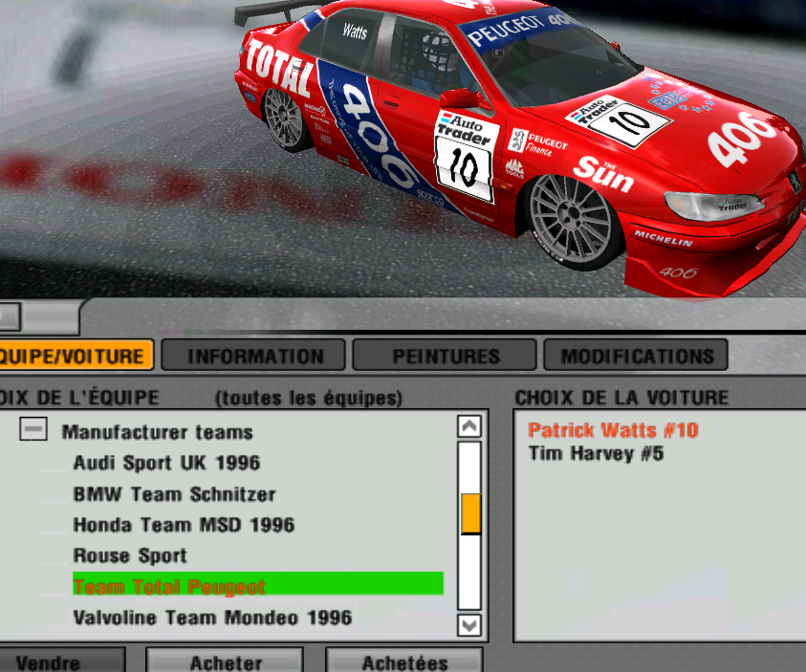The height and width of the screenshot is (672, 806).
Task: Choose Tim Harvey #5 car
Action: tap(596, 453)
